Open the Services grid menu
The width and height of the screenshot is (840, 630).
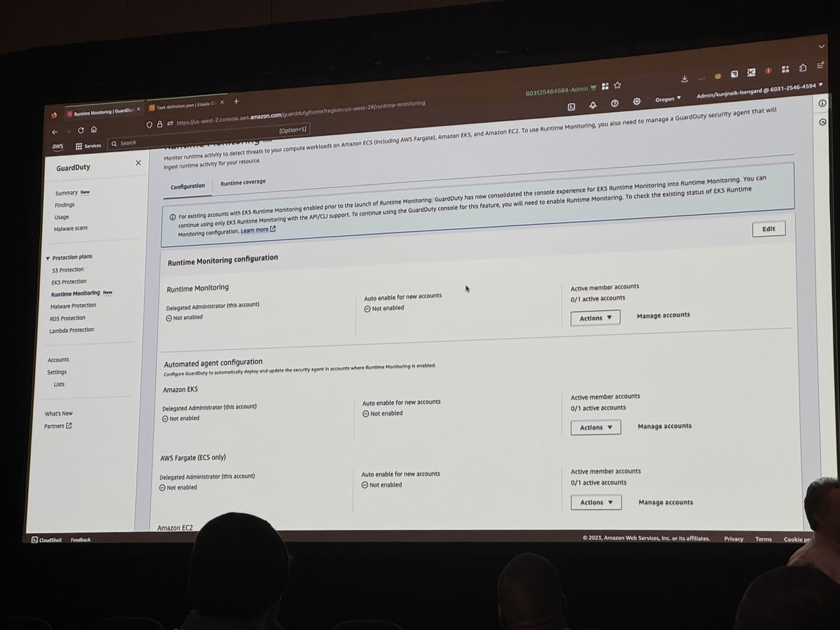[x=88, y=146]
